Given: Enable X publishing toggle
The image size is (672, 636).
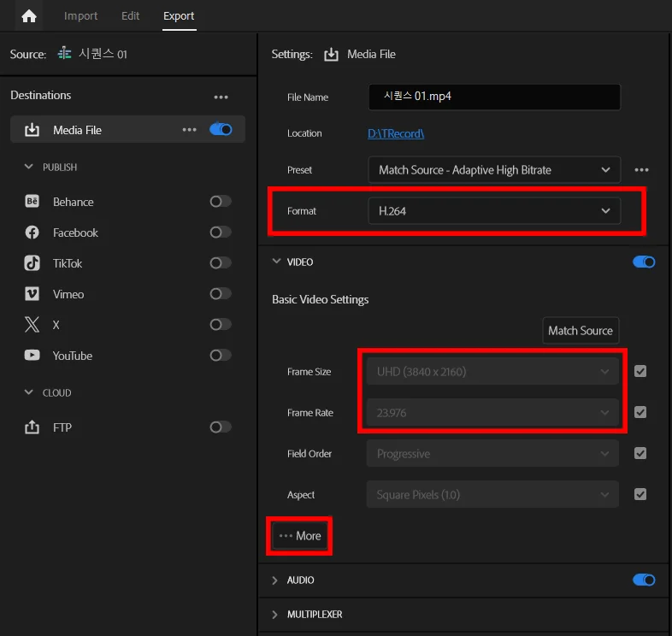Looking at the screenshot, I should [x=221, y=325].
